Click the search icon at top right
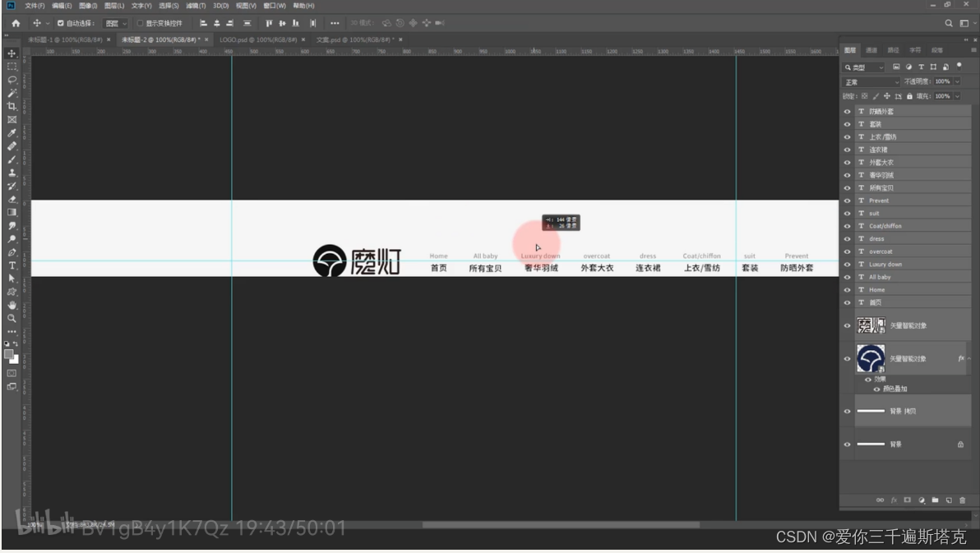 [x=949, y=23]
